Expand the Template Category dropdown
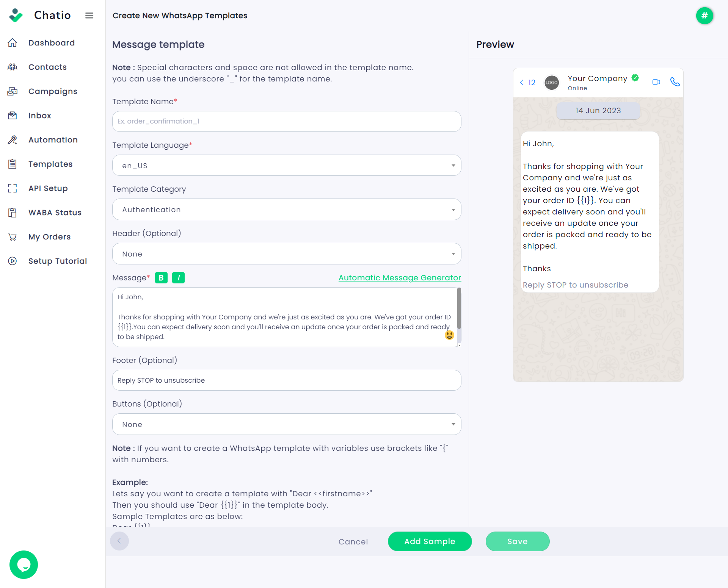 [x=287, y=210]
